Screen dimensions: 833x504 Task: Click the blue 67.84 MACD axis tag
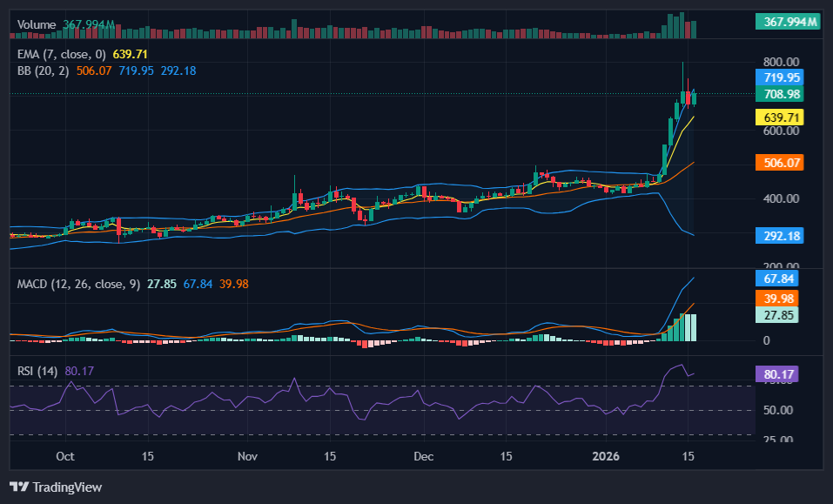781,279
